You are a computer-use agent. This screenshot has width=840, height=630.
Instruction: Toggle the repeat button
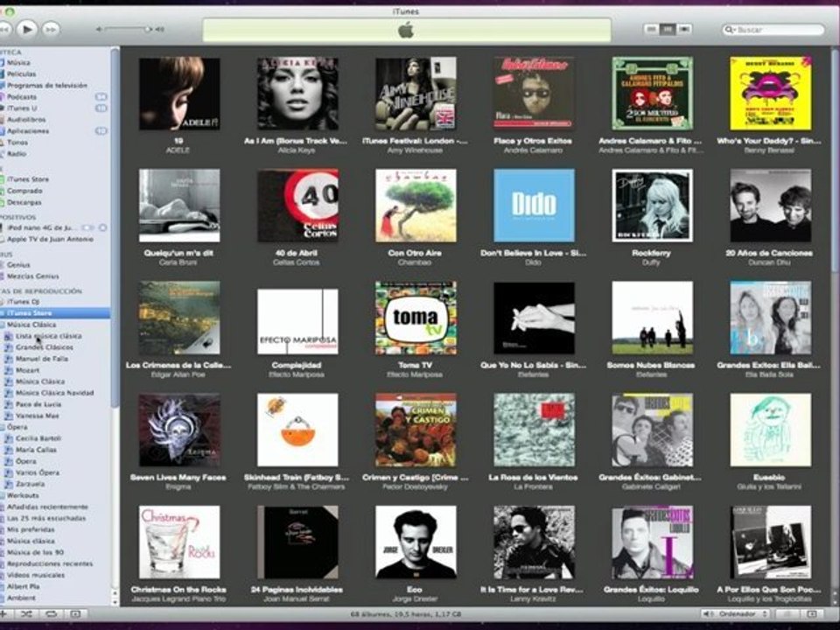click(51, 614)
